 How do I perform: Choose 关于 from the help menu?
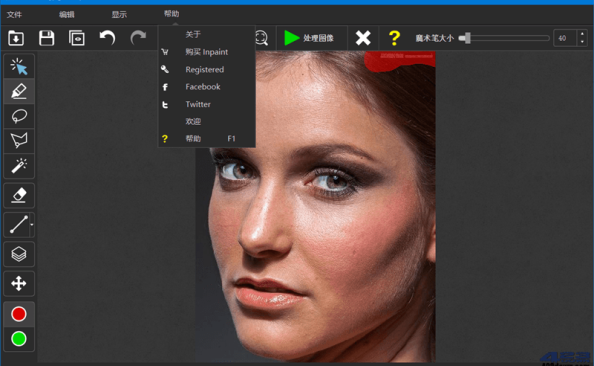tap(206, 34)
